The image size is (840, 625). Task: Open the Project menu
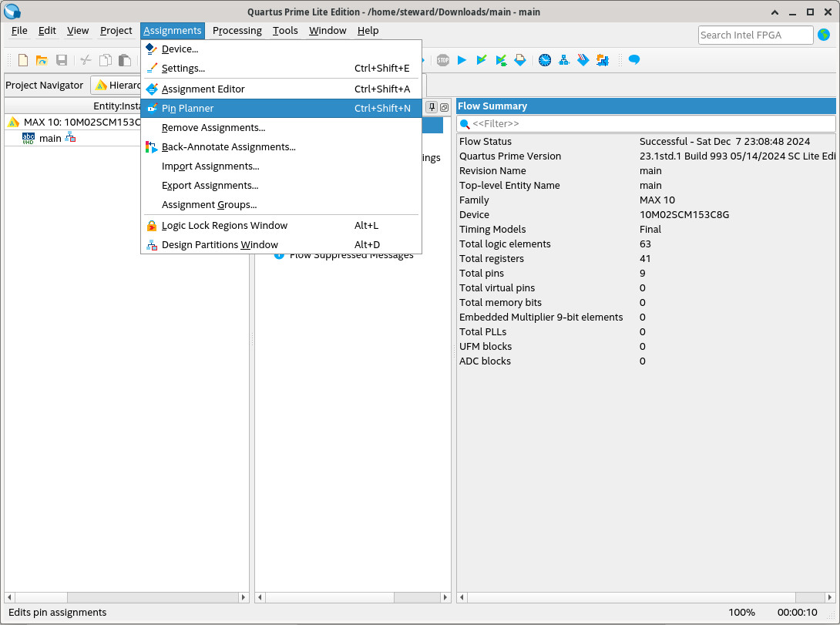116,31
